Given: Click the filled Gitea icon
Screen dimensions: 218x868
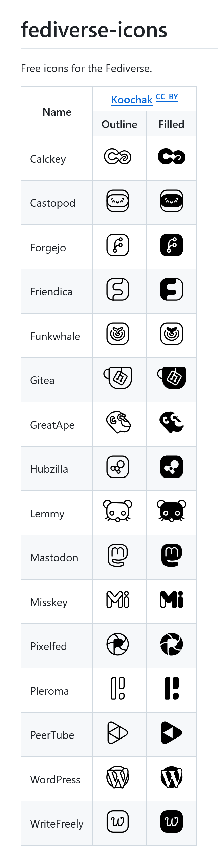Looking at the screenshot, I should 172,378.
